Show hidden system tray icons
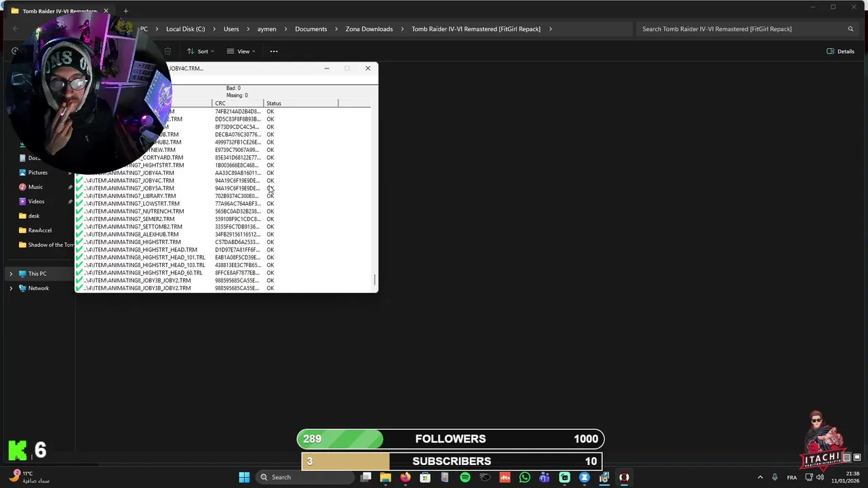 760,477
